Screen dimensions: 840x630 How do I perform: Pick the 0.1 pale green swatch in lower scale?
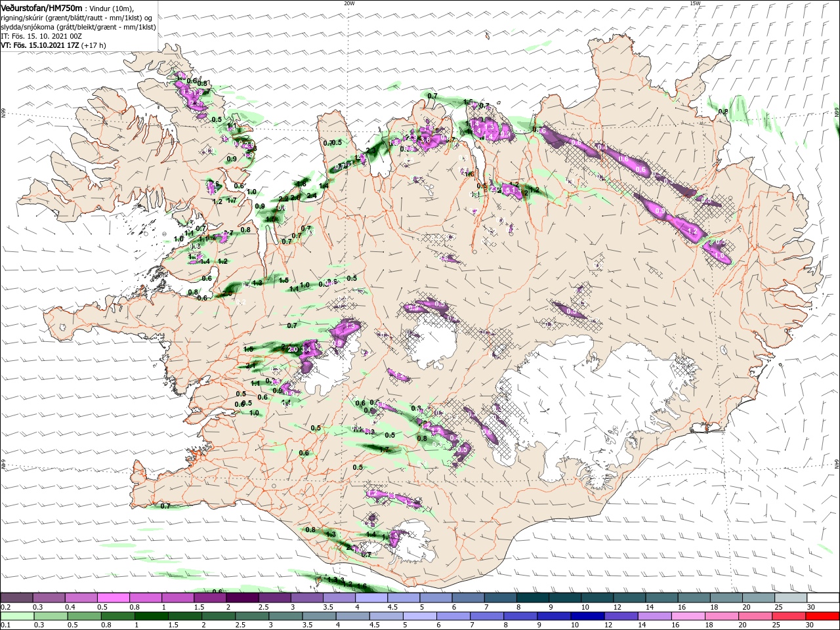coord(17,616)
